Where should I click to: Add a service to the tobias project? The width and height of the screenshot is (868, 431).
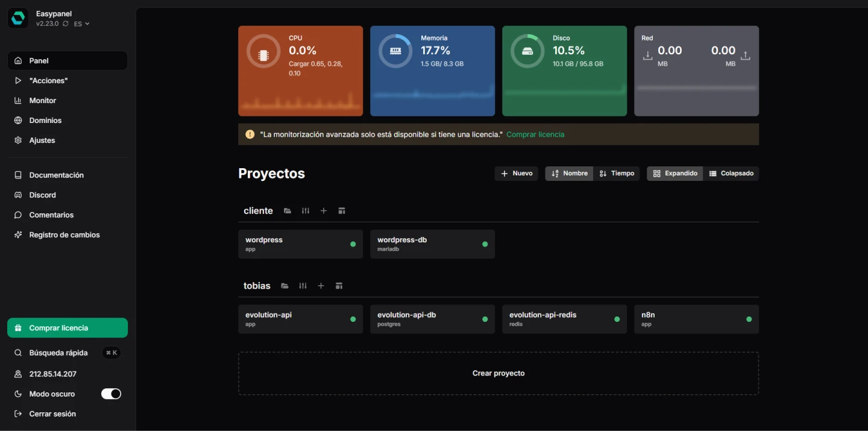click(321, 286)
